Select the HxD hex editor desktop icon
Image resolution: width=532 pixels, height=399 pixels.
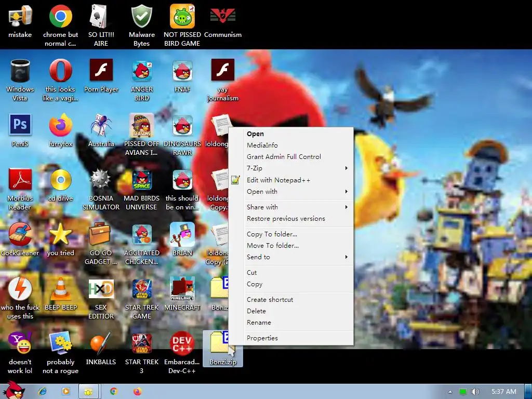tap(101, 289)
